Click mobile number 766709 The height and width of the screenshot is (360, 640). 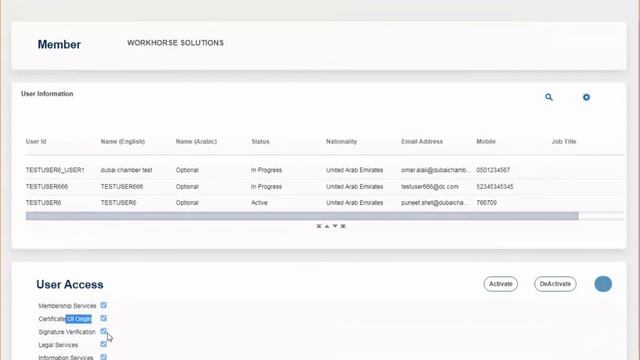pos(487,203)
